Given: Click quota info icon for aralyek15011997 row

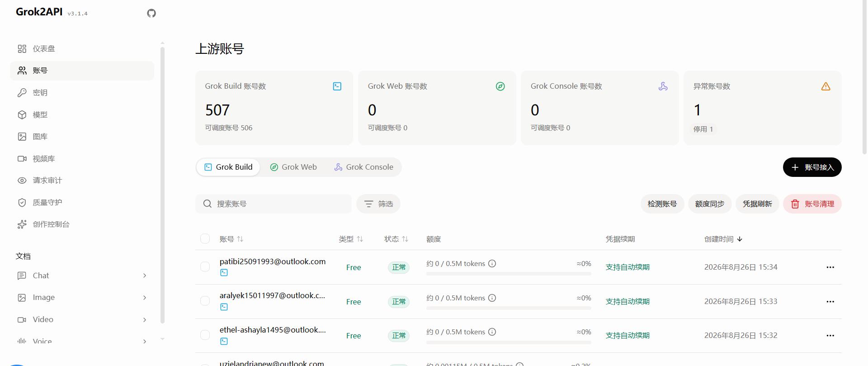Looking at the screenshot, I should click(492, 298).
